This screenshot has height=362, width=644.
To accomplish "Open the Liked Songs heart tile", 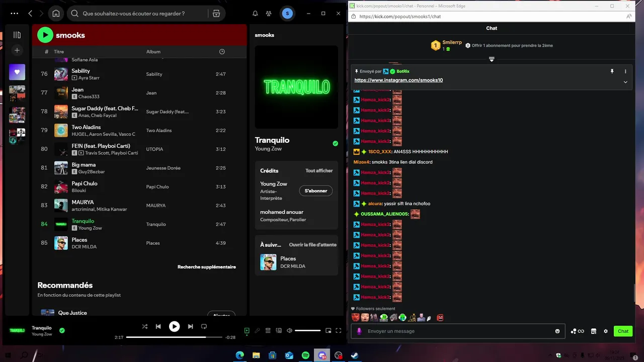I will (x=17, y=72).
